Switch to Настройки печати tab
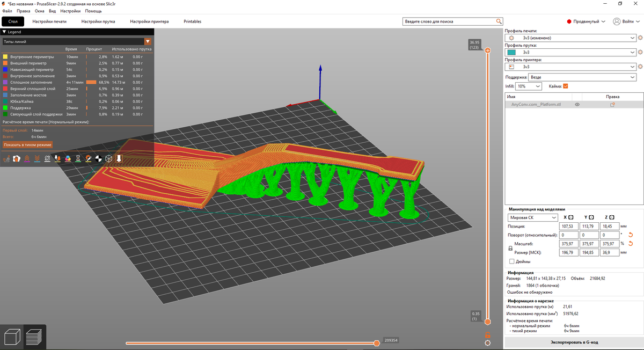 (x=49, y=21)
